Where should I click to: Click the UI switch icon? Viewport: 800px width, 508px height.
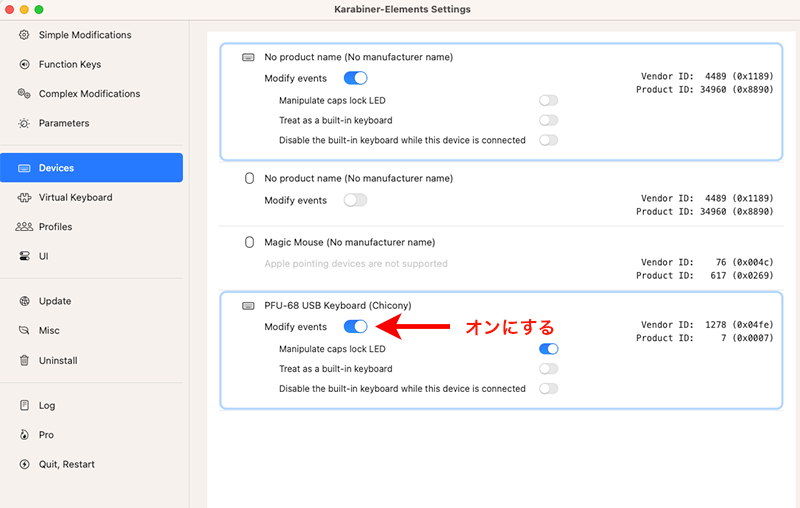point(24,256)
